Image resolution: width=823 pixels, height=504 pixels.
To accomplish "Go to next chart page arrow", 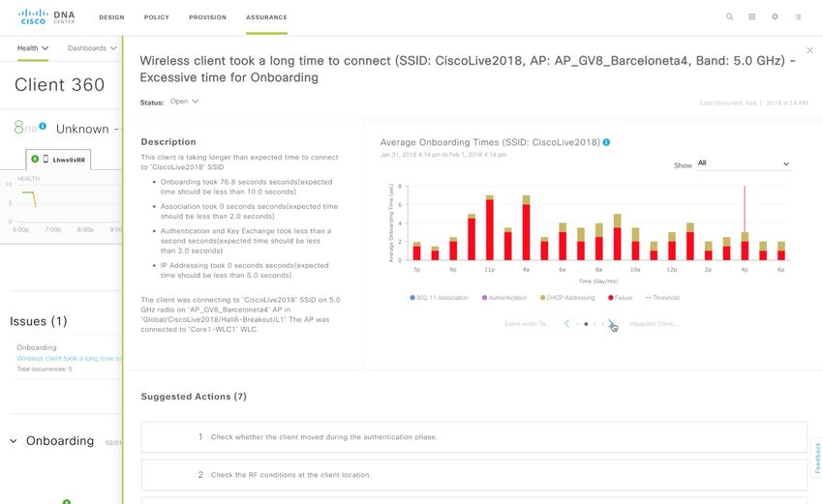I will [611, 324].
